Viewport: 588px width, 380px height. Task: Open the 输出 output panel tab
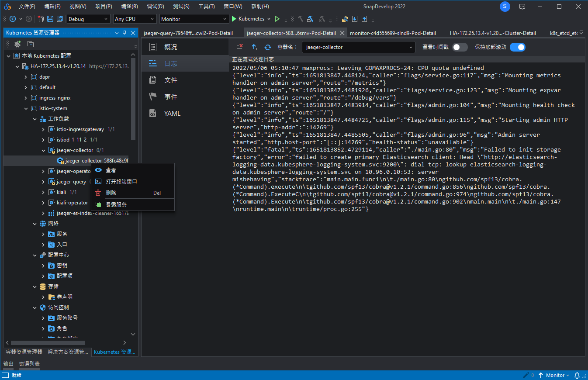tap(8, 364)
